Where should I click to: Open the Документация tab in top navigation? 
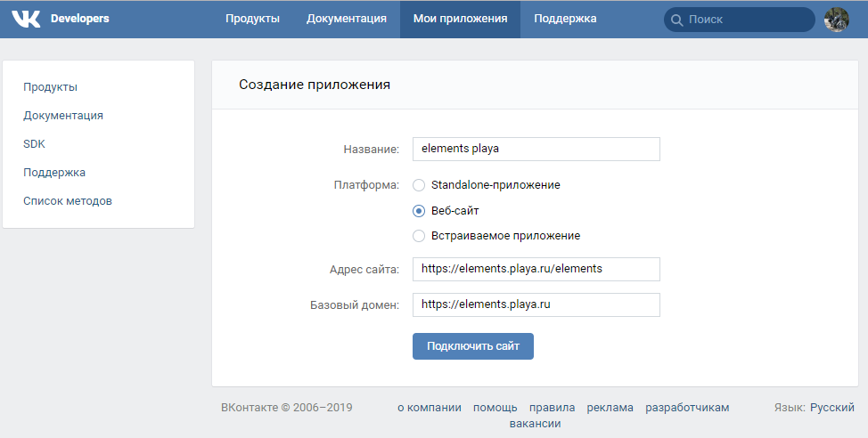[x=347, y=19]
